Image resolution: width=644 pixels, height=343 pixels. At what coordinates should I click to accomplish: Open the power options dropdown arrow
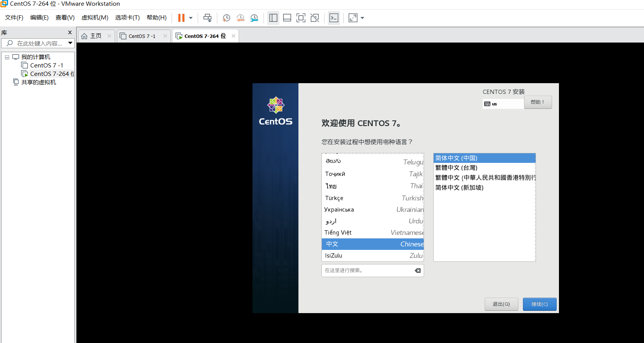point(191,18)
